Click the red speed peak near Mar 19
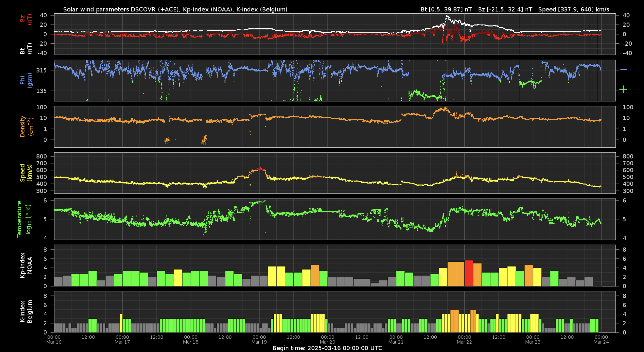Screen dimensions: 644x352 (260, 169)
